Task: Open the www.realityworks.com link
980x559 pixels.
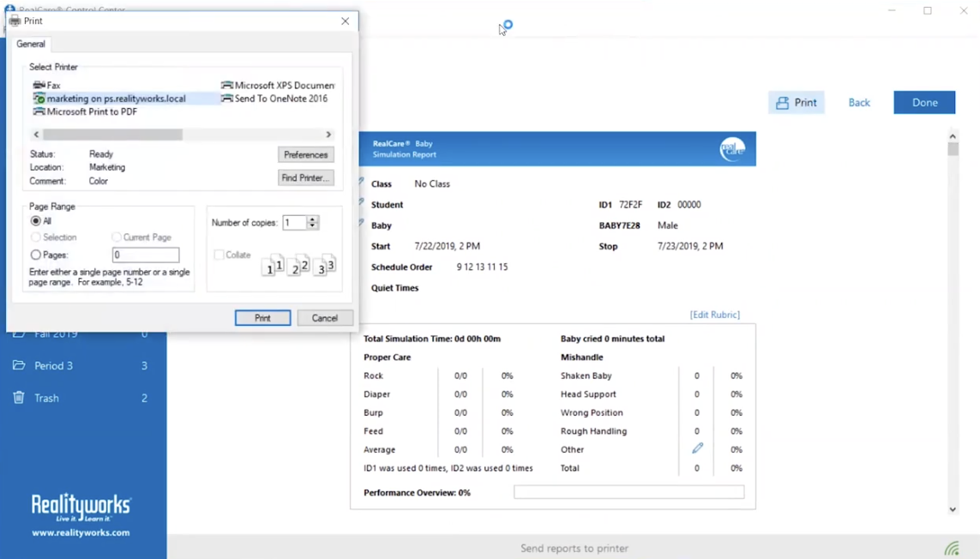Action: (x=81, y=532)
